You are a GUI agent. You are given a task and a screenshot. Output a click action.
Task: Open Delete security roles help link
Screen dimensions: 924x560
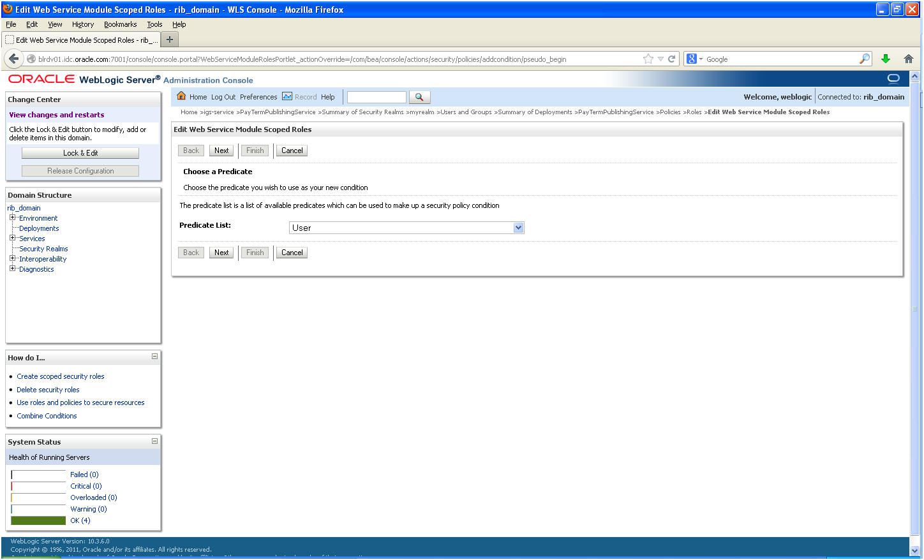pos(48,390)
